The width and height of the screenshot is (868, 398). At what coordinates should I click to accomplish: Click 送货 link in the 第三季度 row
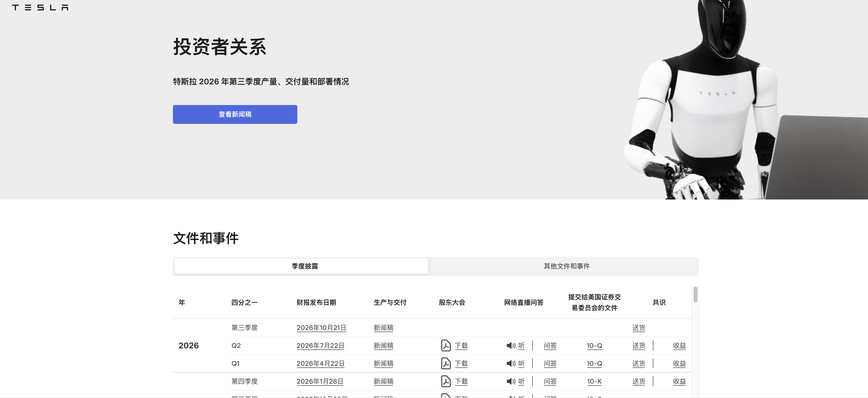[x=639, y=328]
